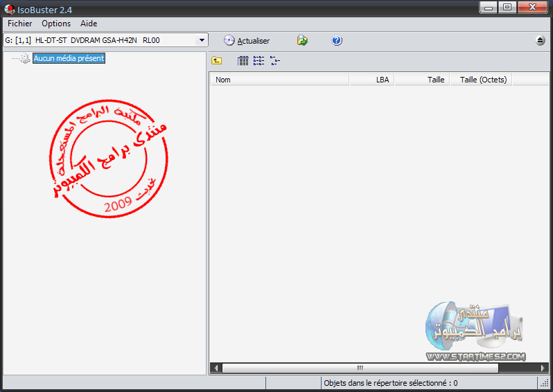
Task: Select the 'Aucun média présent' tree item
Action: click(69, 58)
